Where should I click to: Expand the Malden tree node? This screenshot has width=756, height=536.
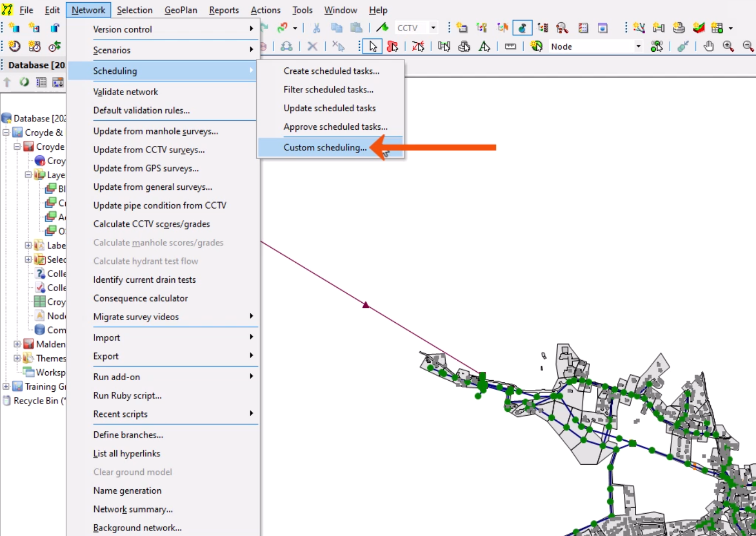(17, 345)
